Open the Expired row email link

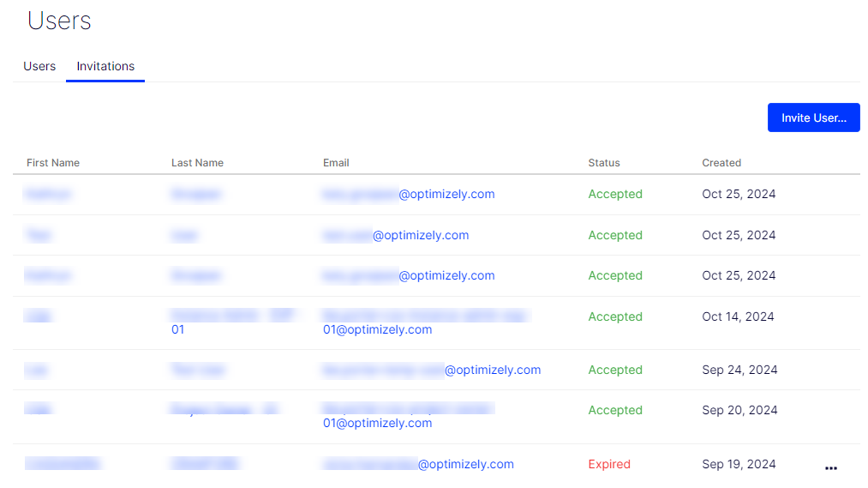[418, 464]
